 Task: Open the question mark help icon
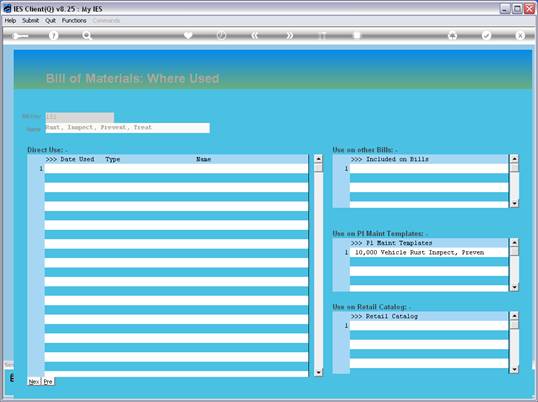click(53, 36)
